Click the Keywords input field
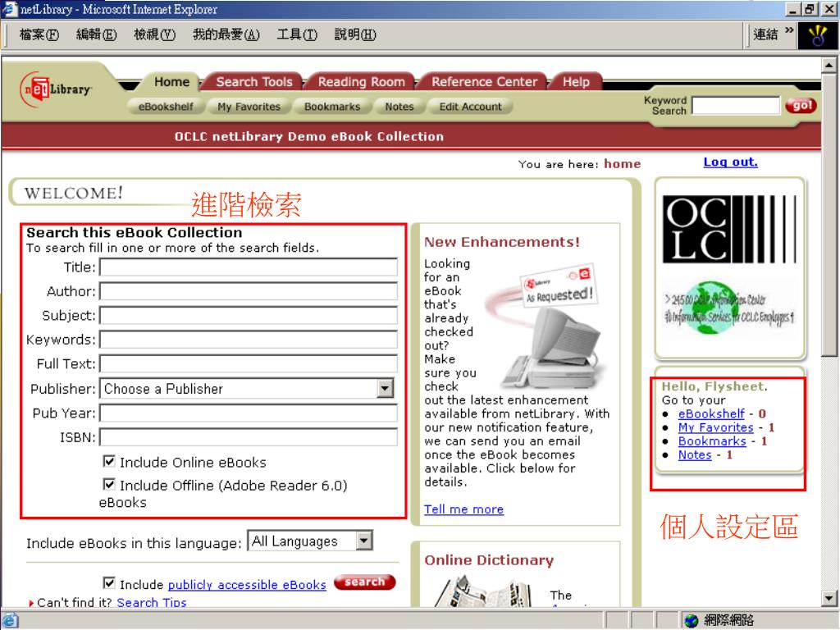Image resolution: width=840 pixels, height=630 pixels. (249, 339)
